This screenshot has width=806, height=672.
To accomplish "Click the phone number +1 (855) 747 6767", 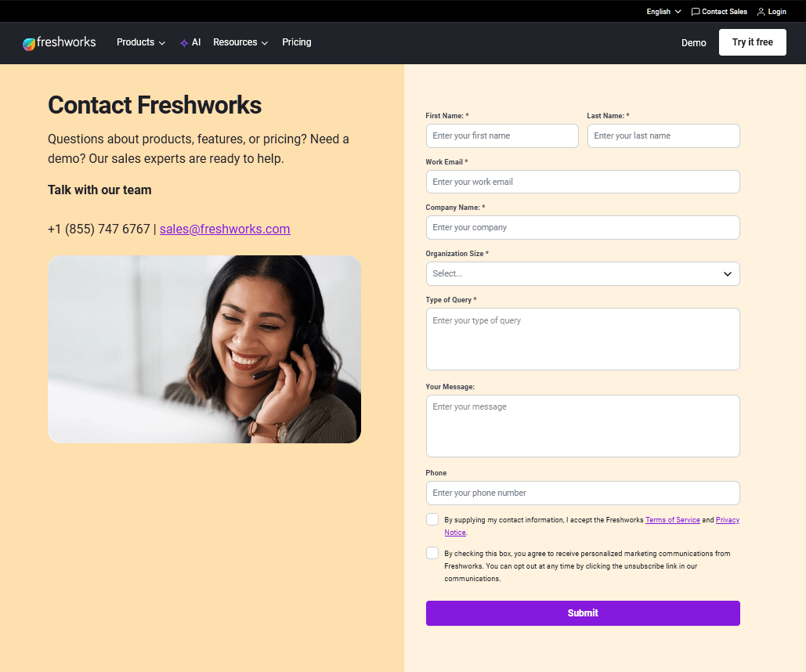I will click(99, 229).
